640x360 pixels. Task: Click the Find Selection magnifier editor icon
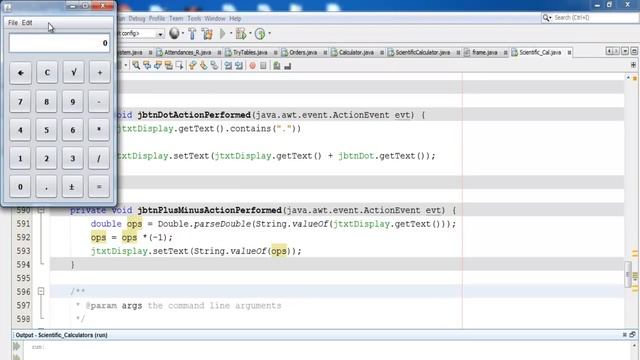[x=136, y=66]
